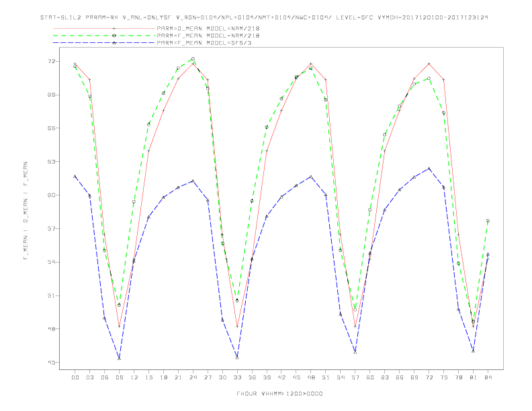Select legend entry PARM=F_MEAN MODEL=NAM/218
This screenshot has height=411, width=532.
[x=208, y=36]
